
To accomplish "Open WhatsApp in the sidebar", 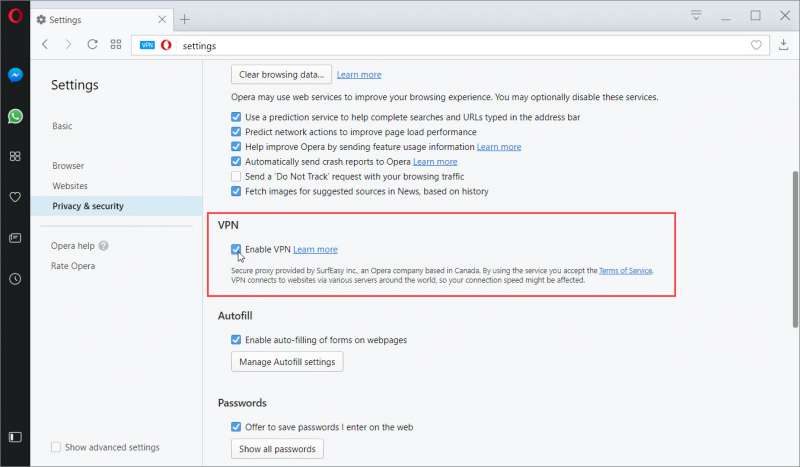I will tap(15, 116).
